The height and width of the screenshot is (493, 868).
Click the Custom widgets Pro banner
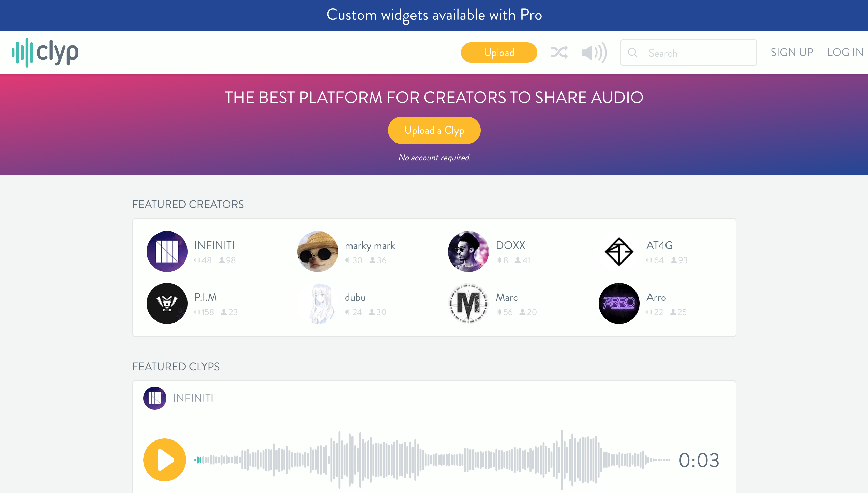pos(434,15)
